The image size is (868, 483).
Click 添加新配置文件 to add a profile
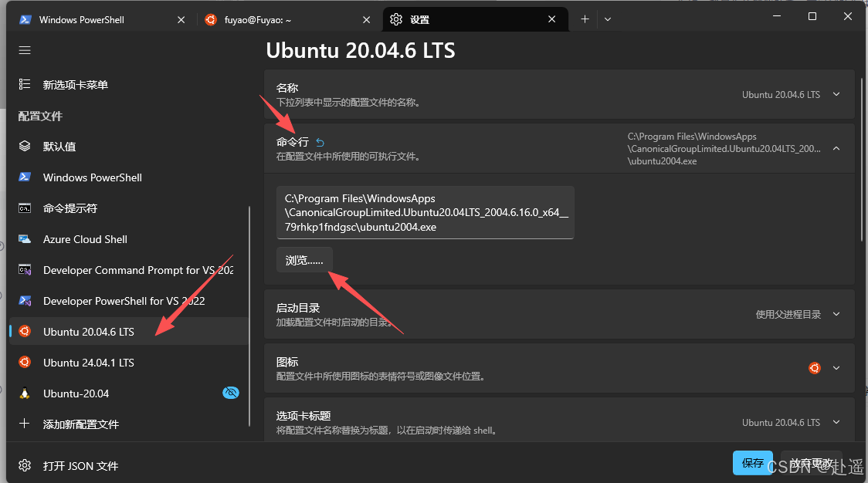click(128, 424)
